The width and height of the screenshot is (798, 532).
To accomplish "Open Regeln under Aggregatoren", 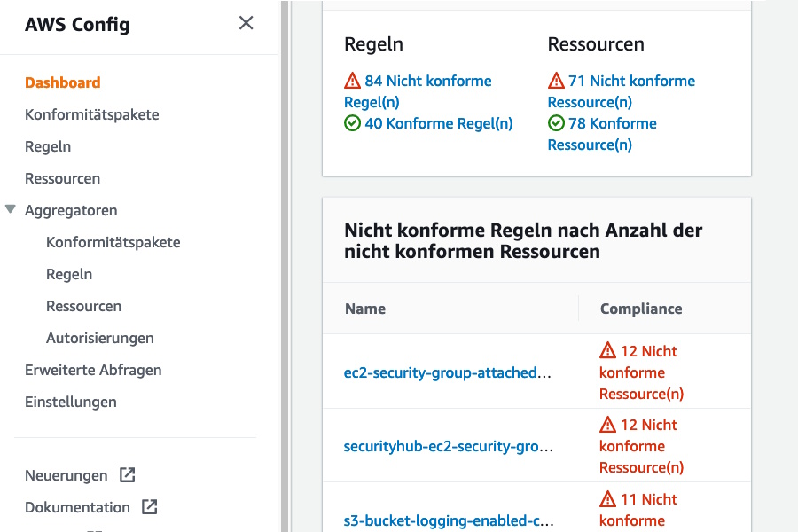I will tap(69, 274).
